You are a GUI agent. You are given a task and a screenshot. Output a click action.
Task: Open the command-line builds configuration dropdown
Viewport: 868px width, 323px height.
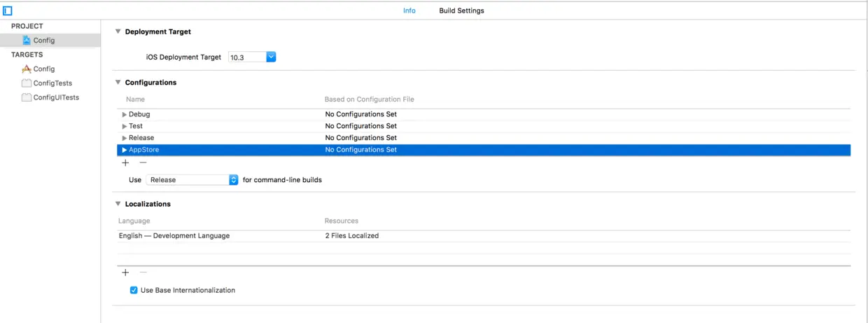tap(234, 180)
